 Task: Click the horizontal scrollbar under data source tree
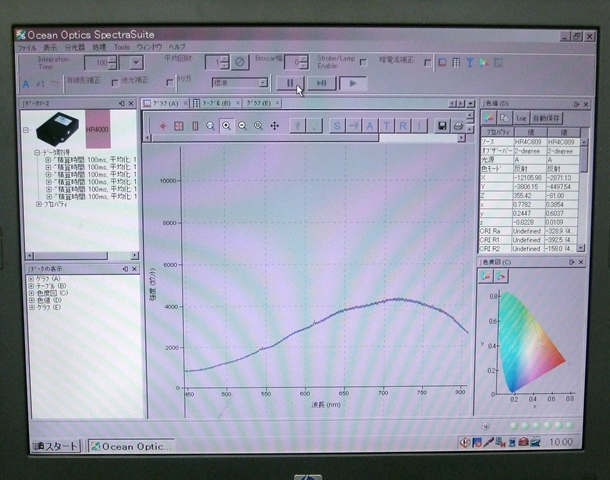click(x=82, y=256)
